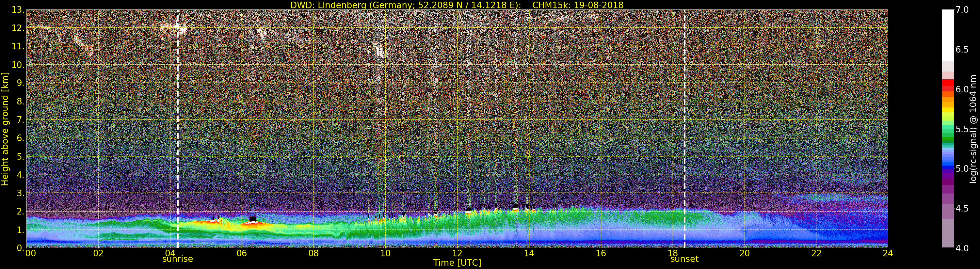Click the '12' time axis tick label

457,253
